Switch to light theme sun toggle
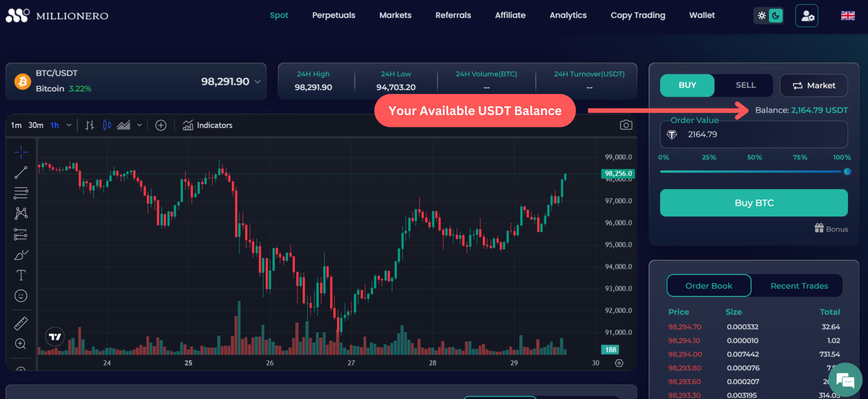 coord(761,16)
